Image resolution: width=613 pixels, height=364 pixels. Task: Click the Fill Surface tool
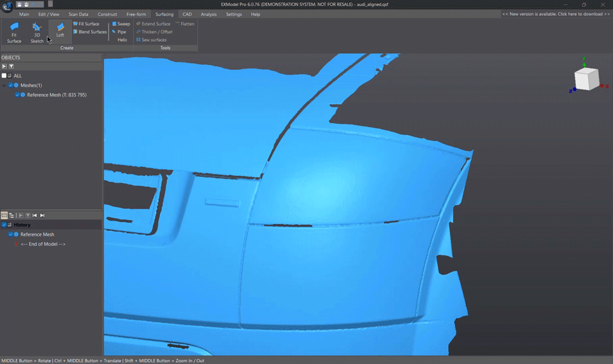[x=86, y=24]
